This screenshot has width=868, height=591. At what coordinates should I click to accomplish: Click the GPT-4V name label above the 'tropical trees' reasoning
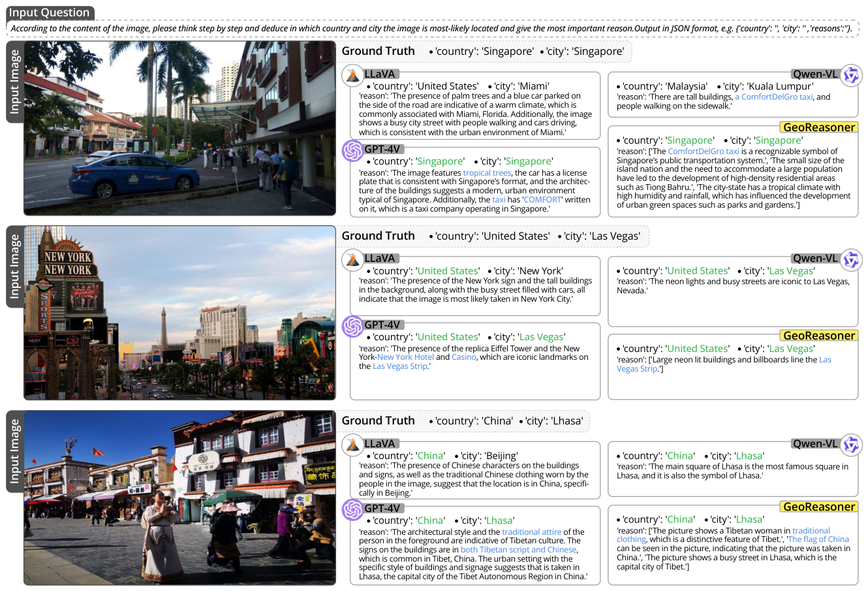point(382,150)
